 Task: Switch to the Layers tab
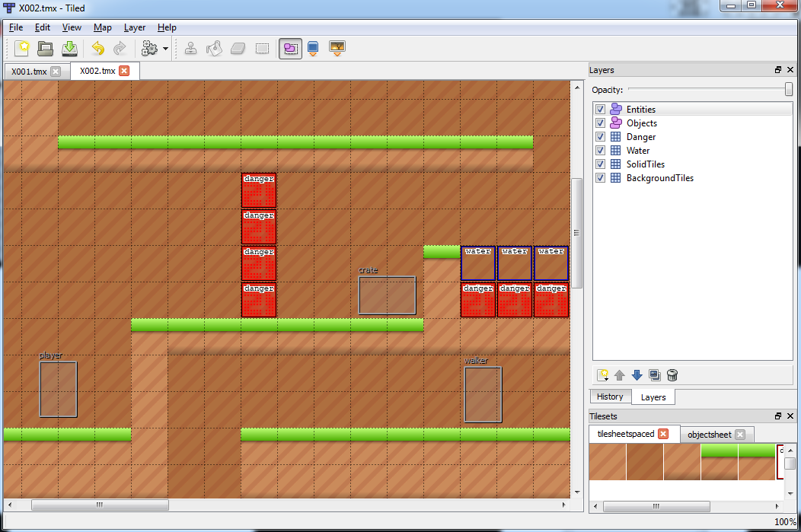coord(653,397)
